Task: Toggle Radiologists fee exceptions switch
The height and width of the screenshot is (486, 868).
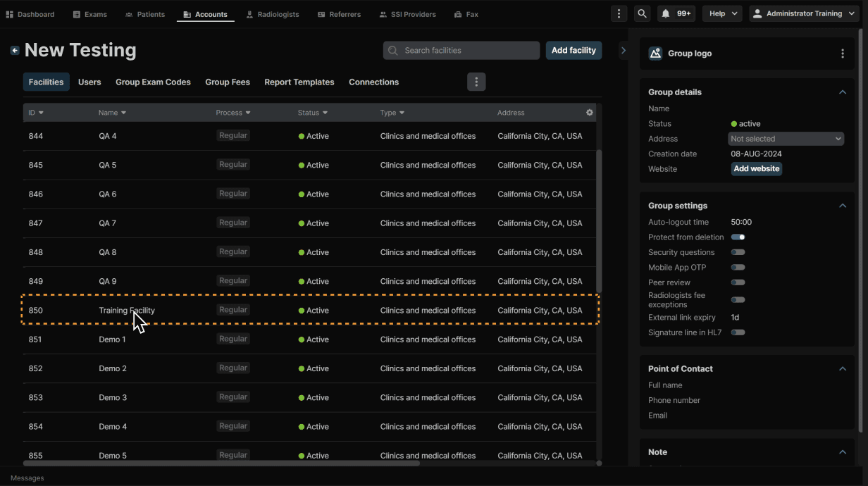Action: [738, 300]
